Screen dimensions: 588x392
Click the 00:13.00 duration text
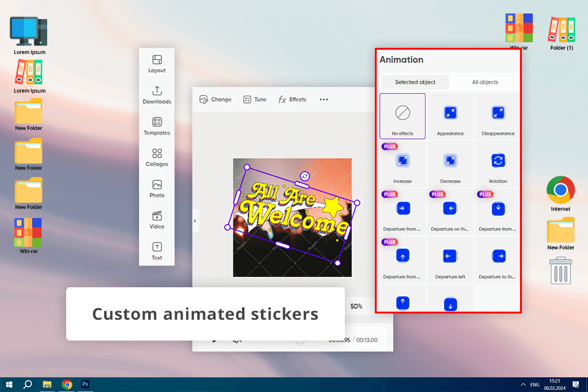pos(367,340)
